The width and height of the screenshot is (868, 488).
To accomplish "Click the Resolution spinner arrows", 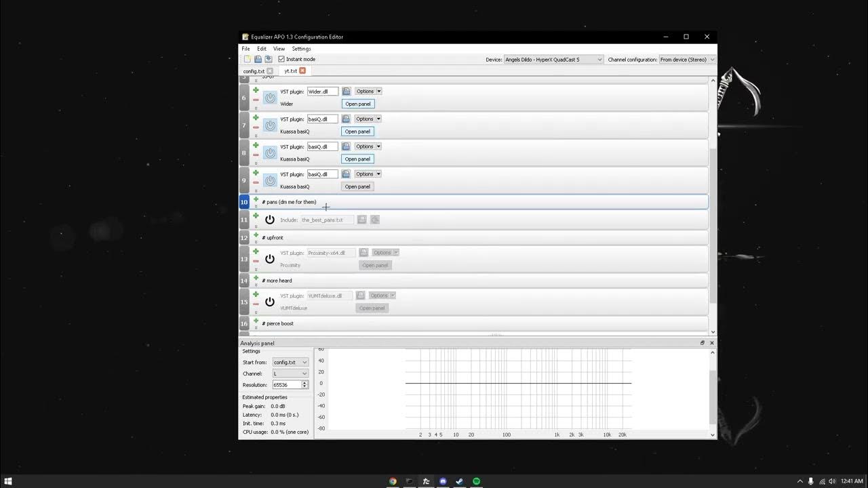I will point(304,385).
